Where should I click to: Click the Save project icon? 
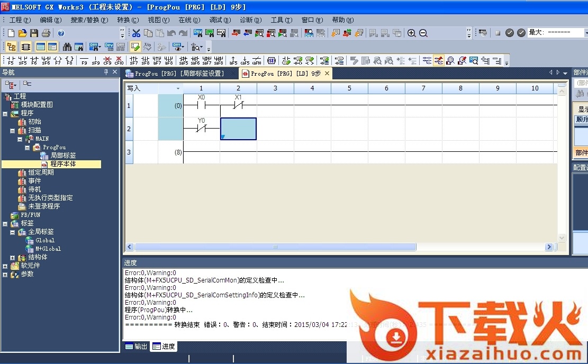pos(34,33)
